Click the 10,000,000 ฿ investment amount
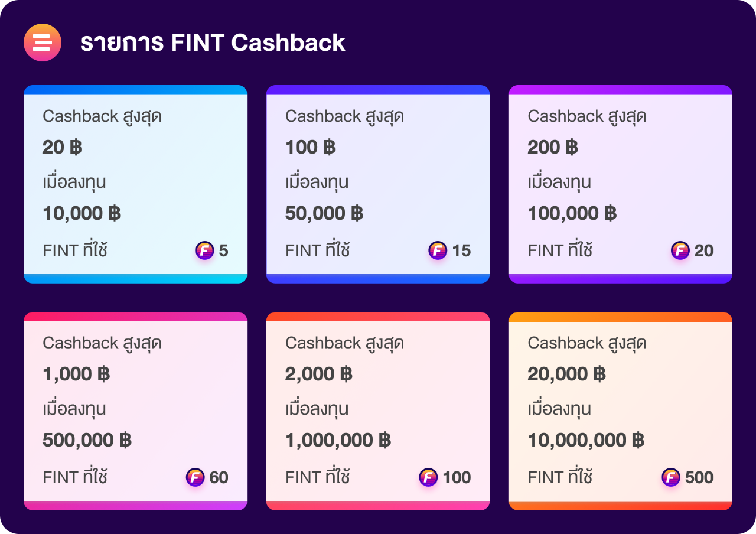 [x=586, y=440]
